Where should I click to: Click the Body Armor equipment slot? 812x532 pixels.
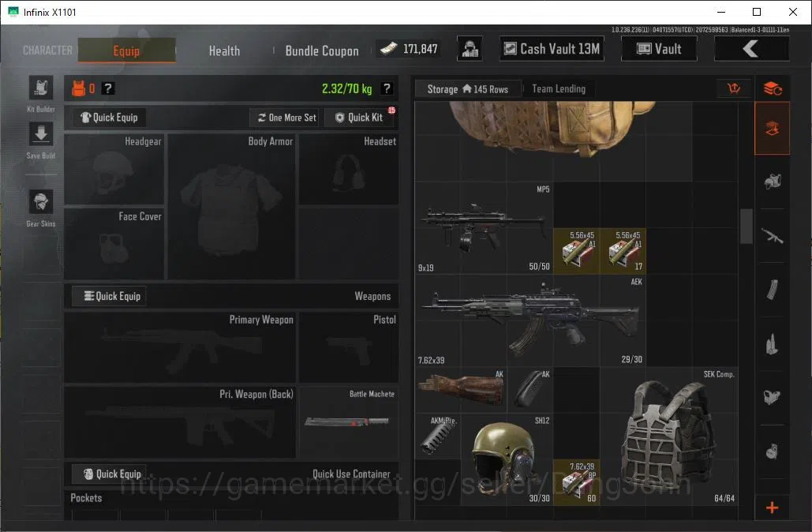[x=231, y=206]
